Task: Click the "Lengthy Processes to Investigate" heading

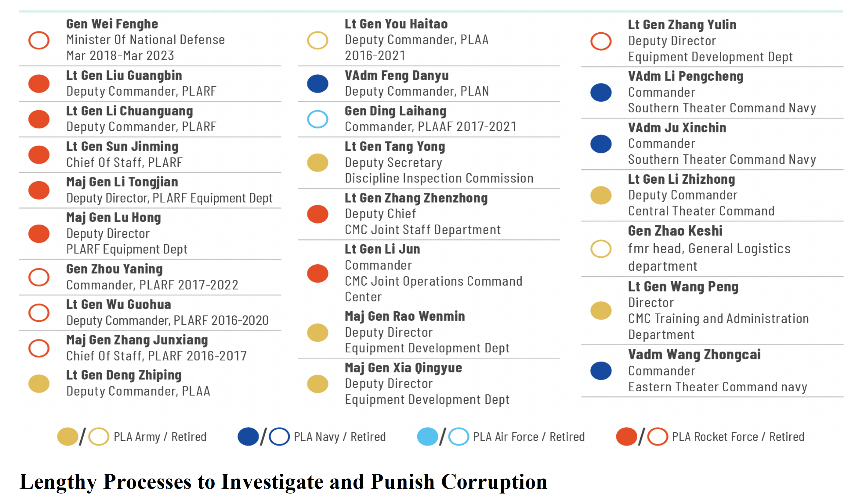Action: (x=283, y=482)
